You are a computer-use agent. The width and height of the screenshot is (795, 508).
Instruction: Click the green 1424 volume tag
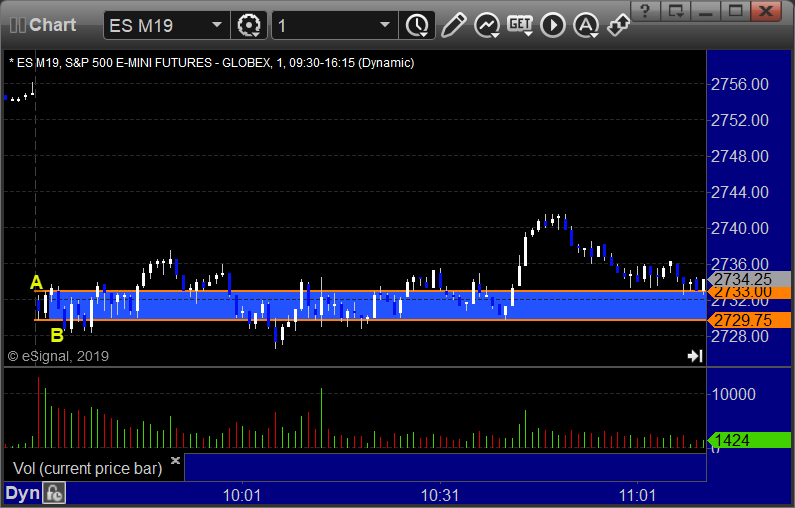click(749, 440)
